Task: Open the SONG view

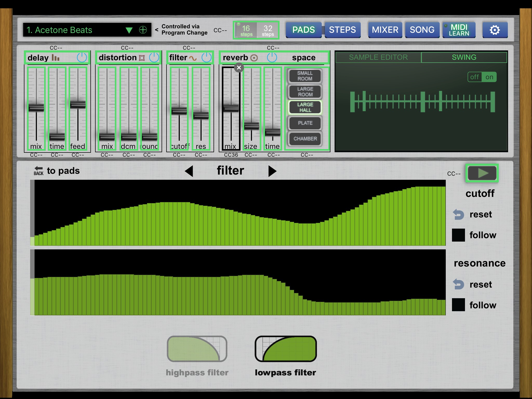Action: point(422,30)
